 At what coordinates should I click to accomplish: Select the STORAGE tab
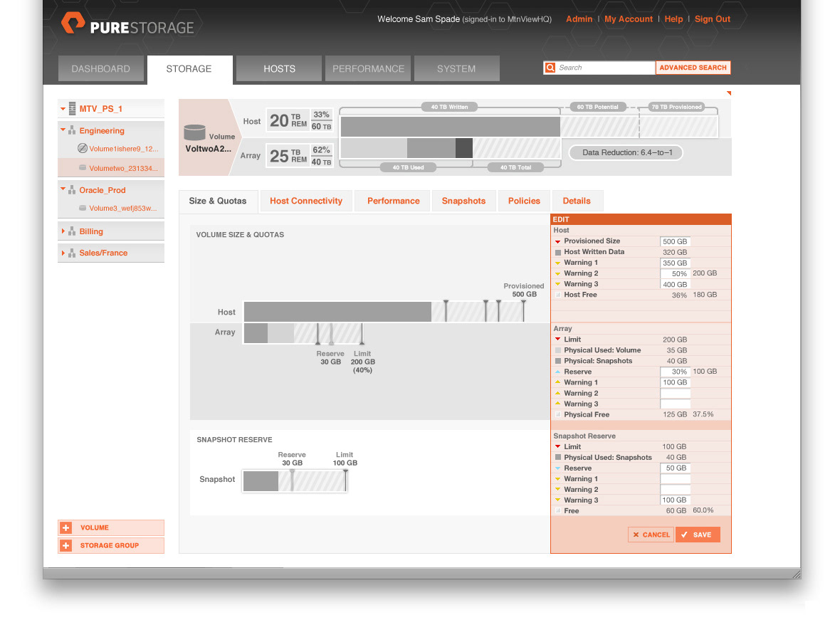tap(189, 69)
